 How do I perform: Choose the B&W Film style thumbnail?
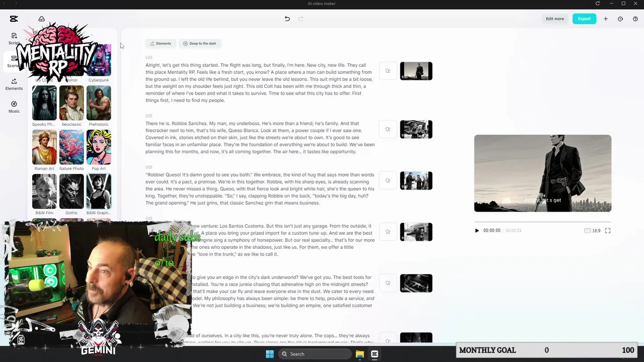44,192
